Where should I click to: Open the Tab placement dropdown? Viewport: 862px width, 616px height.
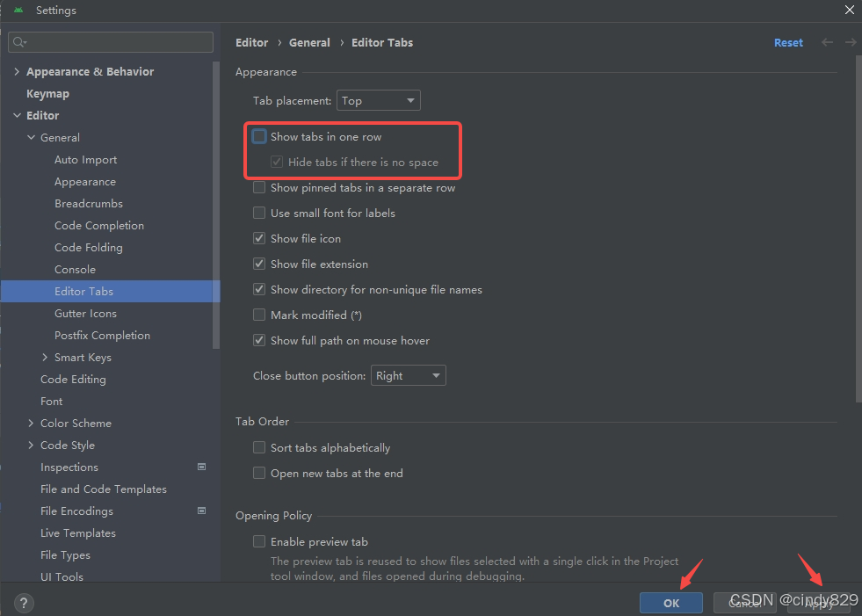(x=378, y=101)
